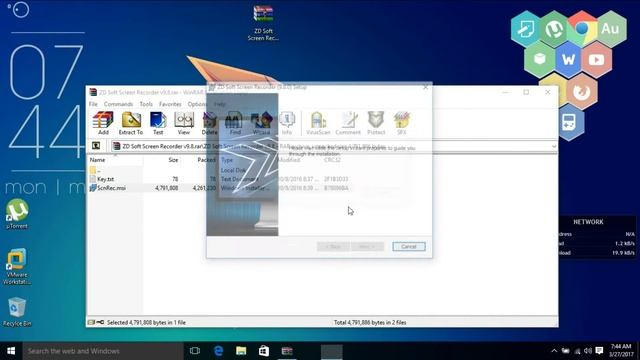Open the Recycle Bin on the desktop
This screenshot has width=640, height=360.
(17, 312)
